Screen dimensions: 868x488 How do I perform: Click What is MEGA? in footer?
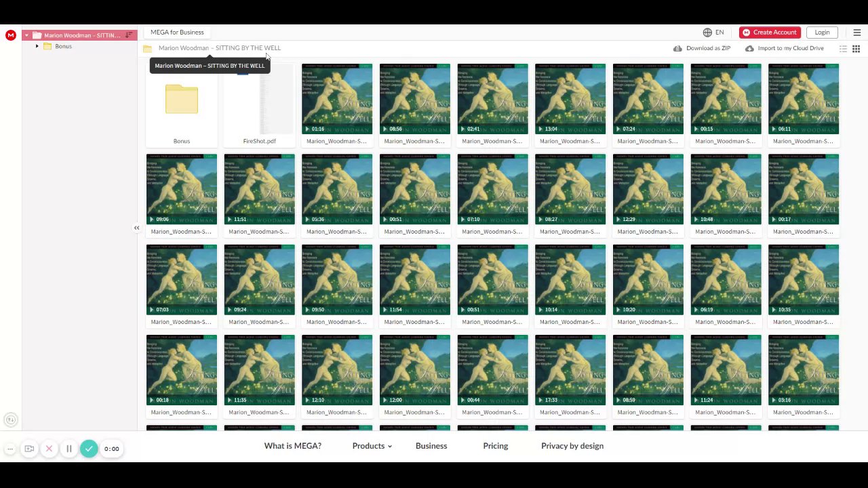(293, 446)
